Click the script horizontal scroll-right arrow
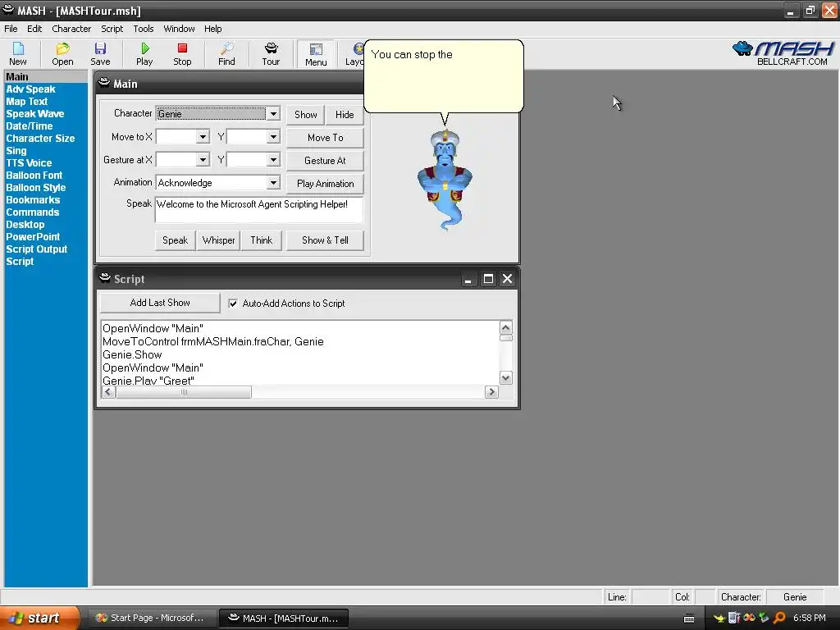Viewport: 840px width, 630px height. point(491,392)
